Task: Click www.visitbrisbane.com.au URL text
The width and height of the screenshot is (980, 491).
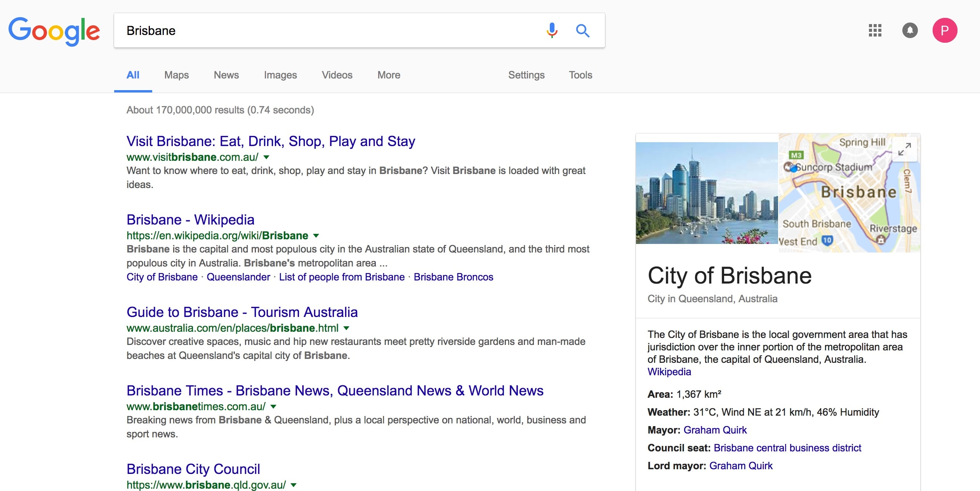Action: [x=192, y=157]
